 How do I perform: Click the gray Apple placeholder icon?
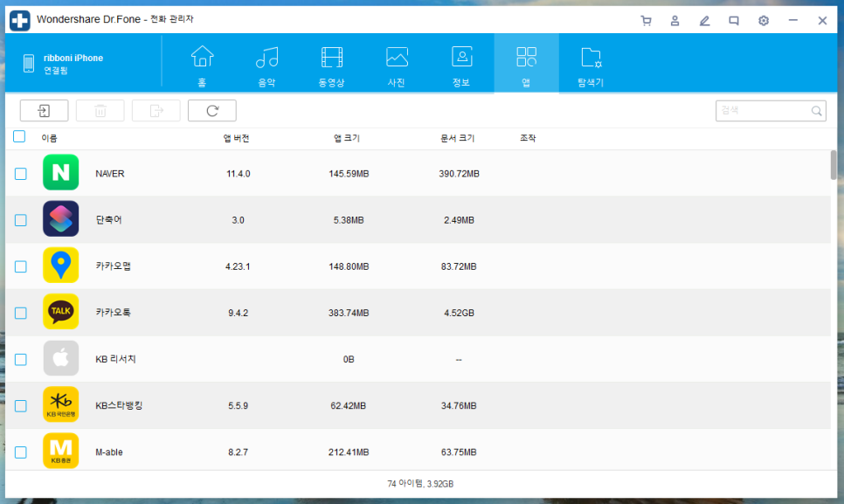[61, 358]
